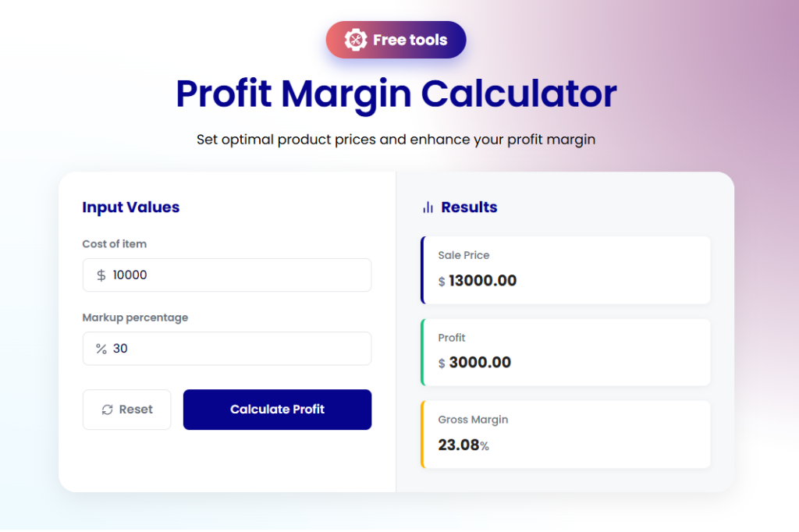Click the Profit Margin Calculator heading
This screenshot has height=532, width=799.
coord(396,94)
